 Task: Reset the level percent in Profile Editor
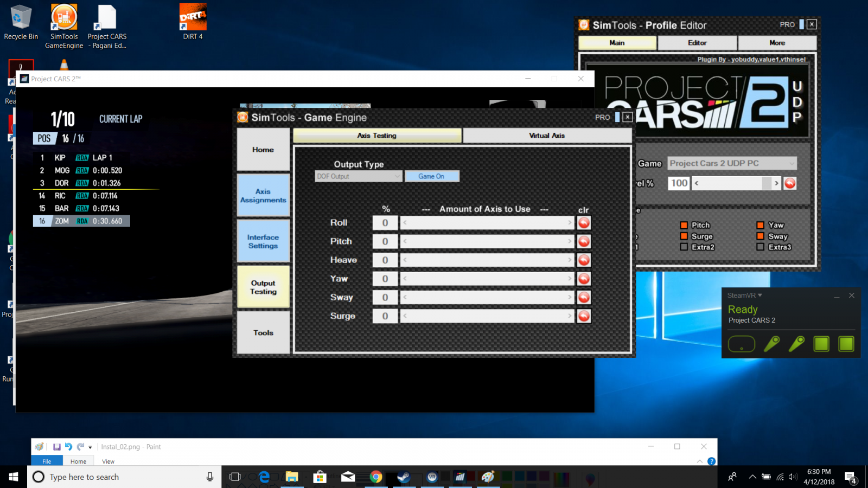point(790,183)
